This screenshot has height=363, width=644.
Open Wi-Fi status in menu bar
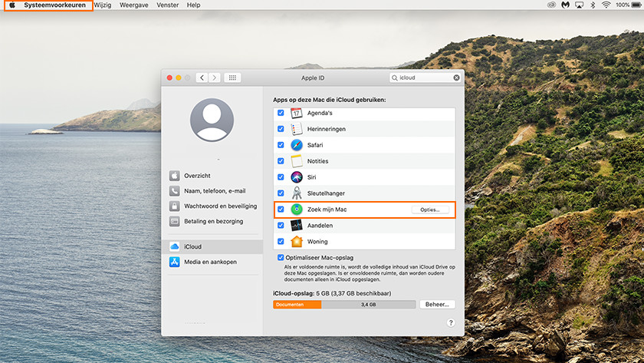tap(606, 5)
